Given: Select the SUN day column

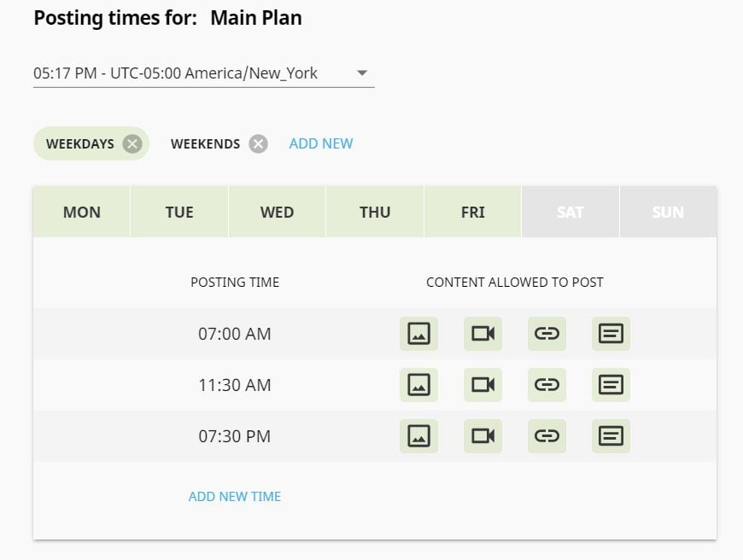Looking at the screenshot, I should [x=668, y=212].
